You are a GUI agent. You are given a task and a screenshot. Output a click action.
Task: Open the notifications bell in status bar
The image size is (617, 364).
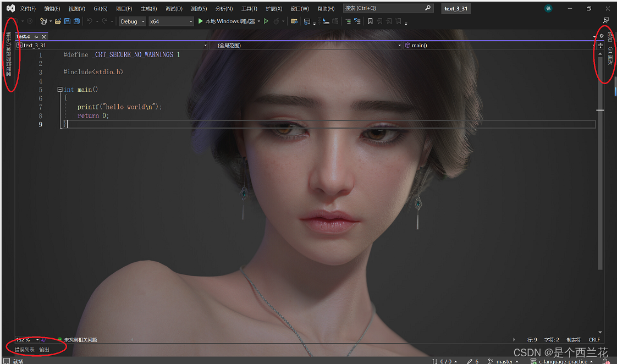point(606,361)
